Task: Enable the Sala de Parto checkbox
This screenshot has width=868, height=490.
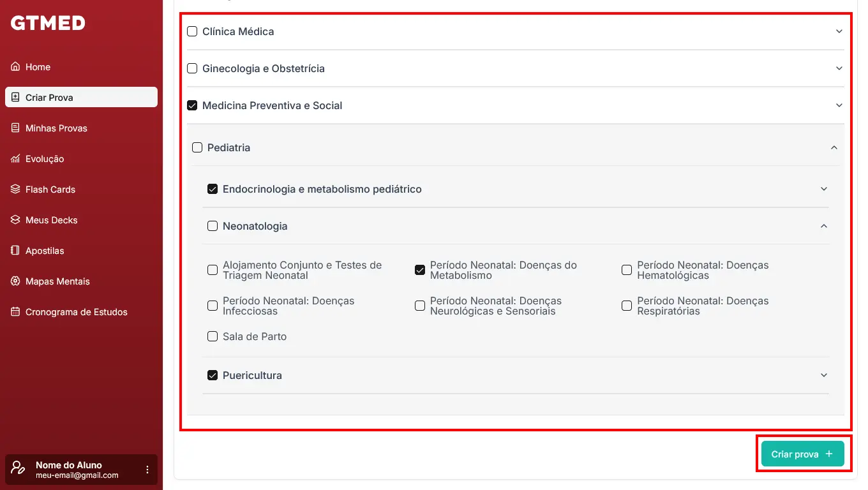Action: tap(213, 336)
